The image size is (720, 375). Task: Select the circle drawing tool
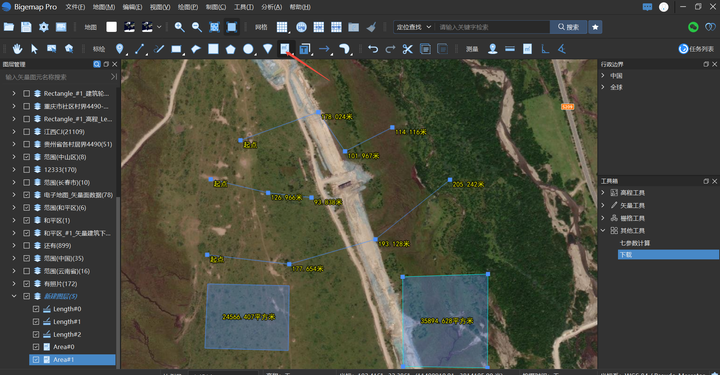[x=248, y=49]
